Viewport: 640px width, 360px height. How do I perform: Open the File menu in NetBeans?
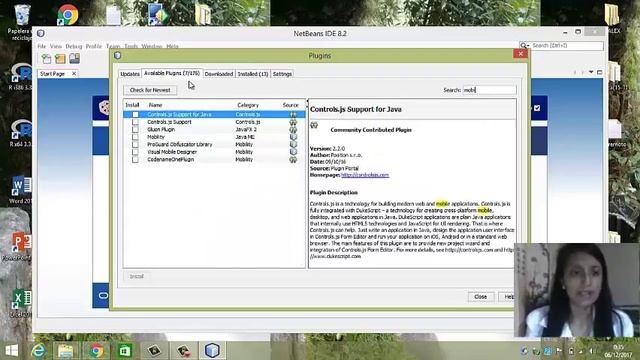(42, 46)
